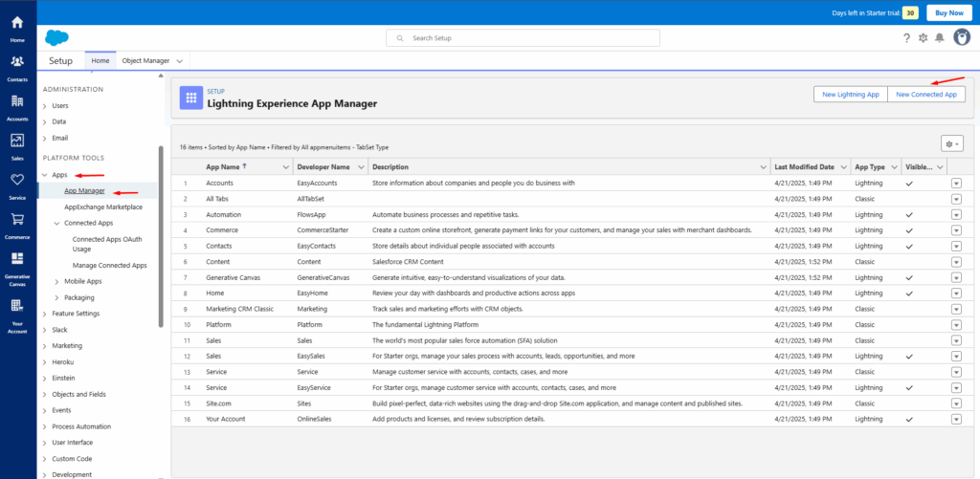
Task: Open row actions menu for Generative Canvas
Action: tap(956, 277)
